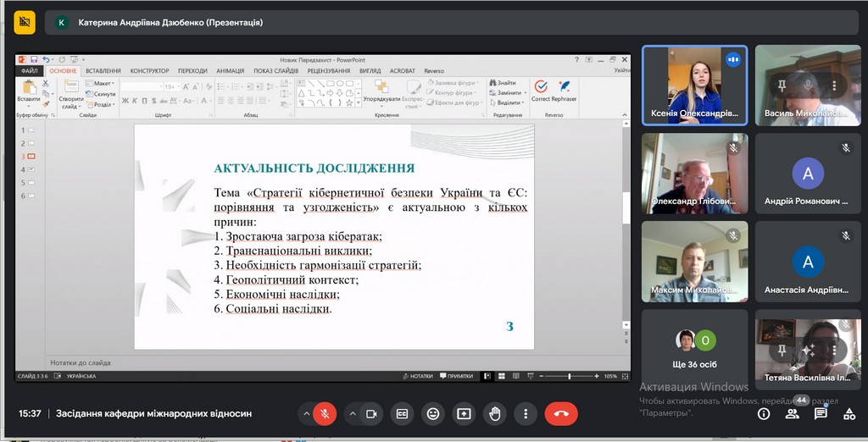
Task: Toggle the camera button on or off
Action: 370,414
